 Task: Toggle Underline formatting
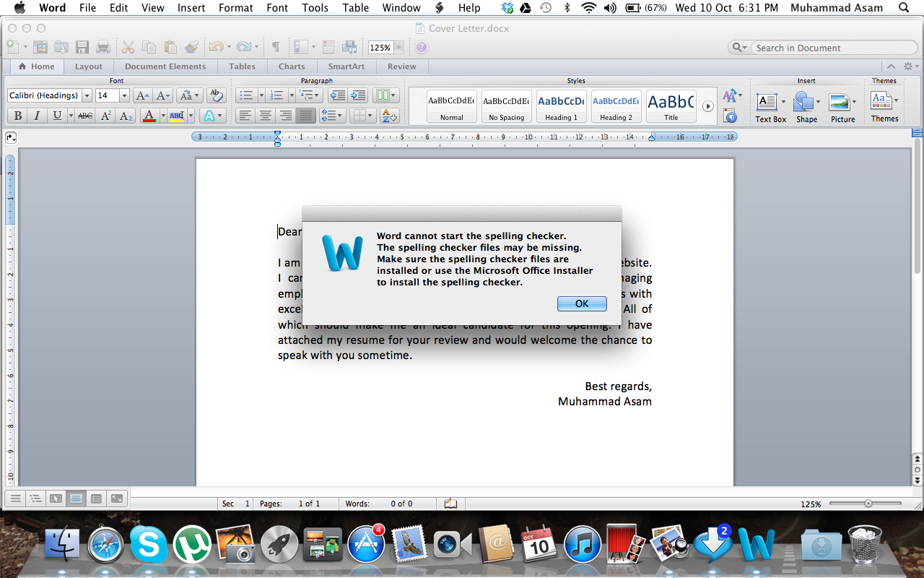point(56,116)
